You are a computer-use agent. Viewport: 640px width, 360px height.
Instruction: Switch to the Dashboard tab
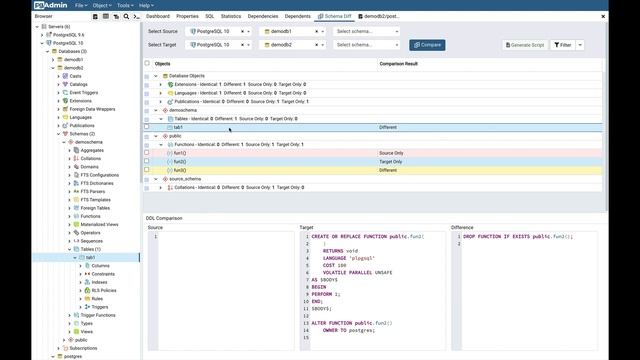pyautogui.click(x=158, y=16)
